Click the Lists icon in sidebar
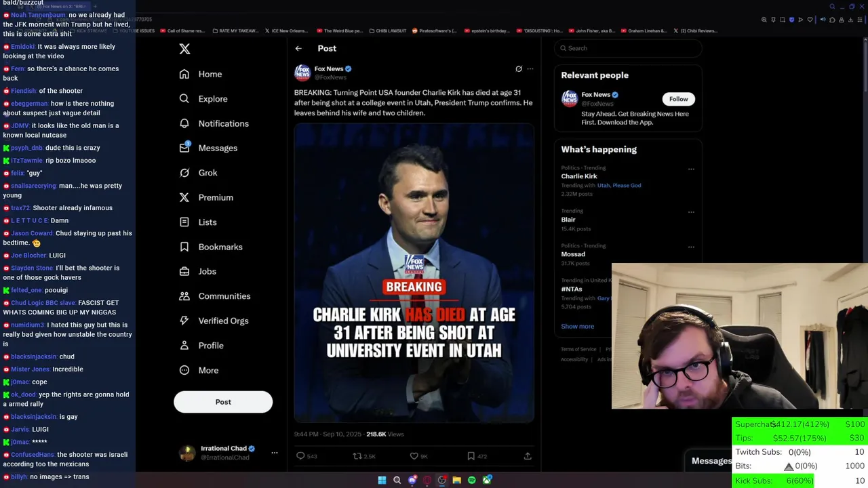 click(x=184, y=222)
